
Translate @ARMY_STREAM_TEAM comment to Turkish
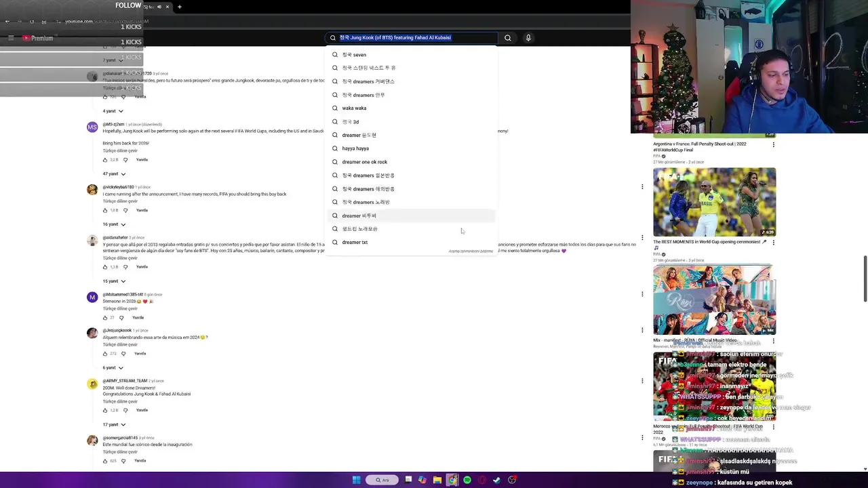click(x=120, y=402)
